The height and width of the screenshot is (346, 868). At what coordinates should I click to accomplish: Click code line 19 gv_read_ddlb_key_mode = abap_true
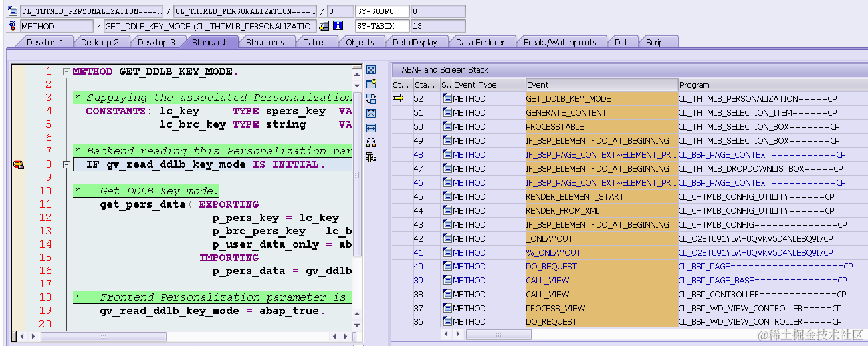(x=213, y=311)
